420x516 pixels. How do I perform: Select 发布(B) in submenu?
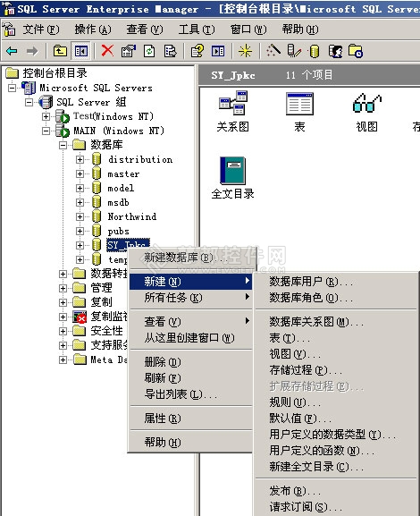click(336, 491)
